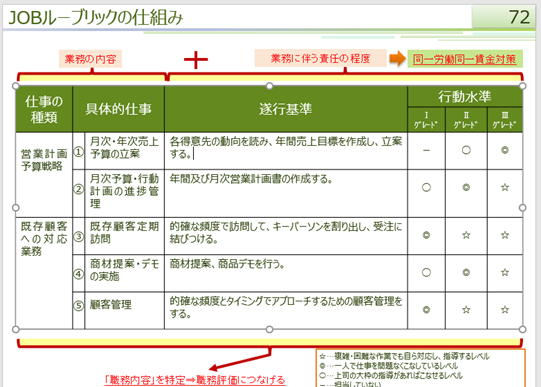Image resolution: width=541 pixels, height=387 pixels.
Task: Click grade Ⅲ ◎ in 月次・年次売上予算の立案 row
Action: [x=505, y=150]
